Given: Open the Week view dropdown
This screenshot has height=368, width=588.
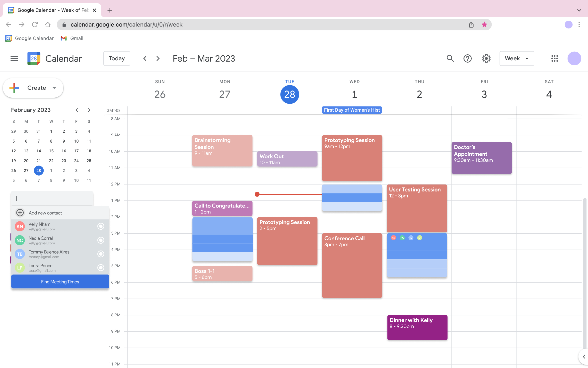Looking at the screenshot, I should (516, 58).
